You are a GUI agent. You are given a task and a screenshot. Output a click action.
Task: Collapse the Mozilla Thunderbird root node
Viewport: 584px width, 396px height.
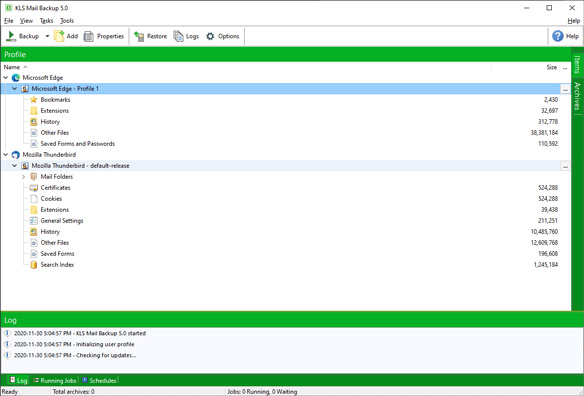(x=6, y=155)
